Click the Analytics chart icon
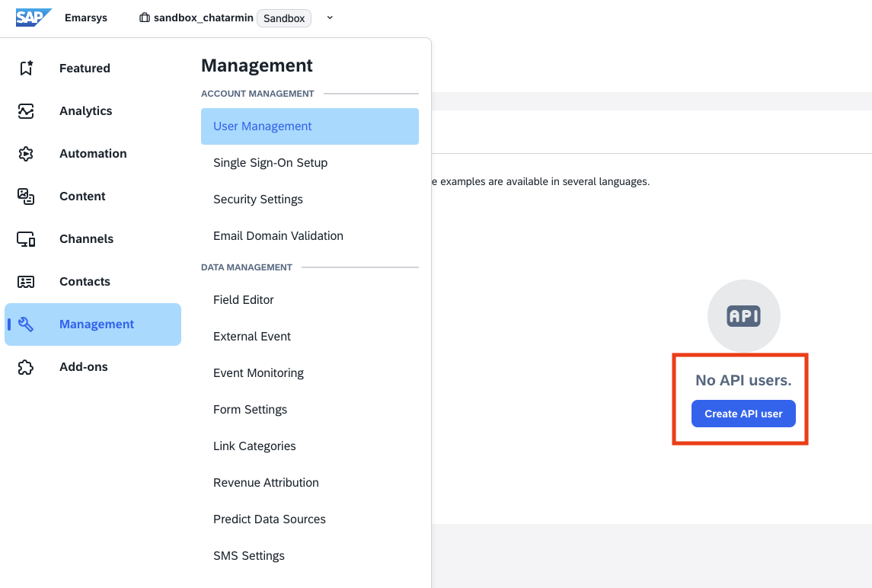 click(x=26, y=110)
